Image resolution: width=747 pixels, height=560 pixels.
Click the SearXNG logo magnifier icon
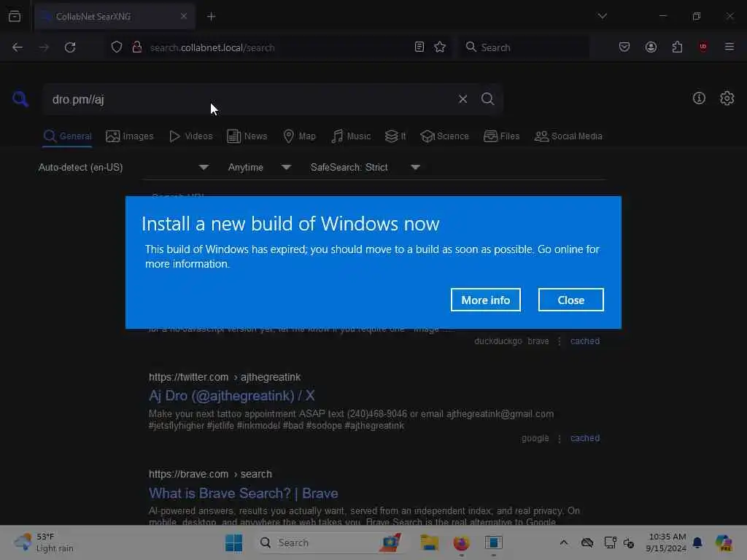[20, 99]
